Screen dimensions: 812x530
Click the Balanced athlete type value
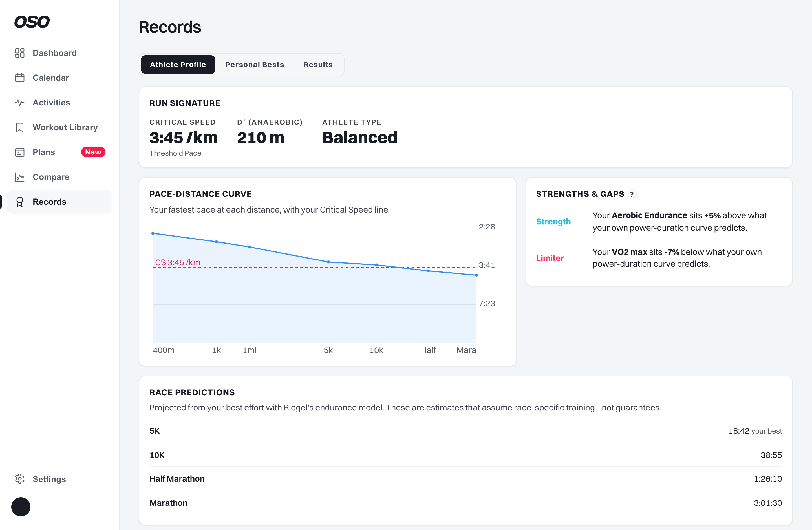click(x=359, y=138)
